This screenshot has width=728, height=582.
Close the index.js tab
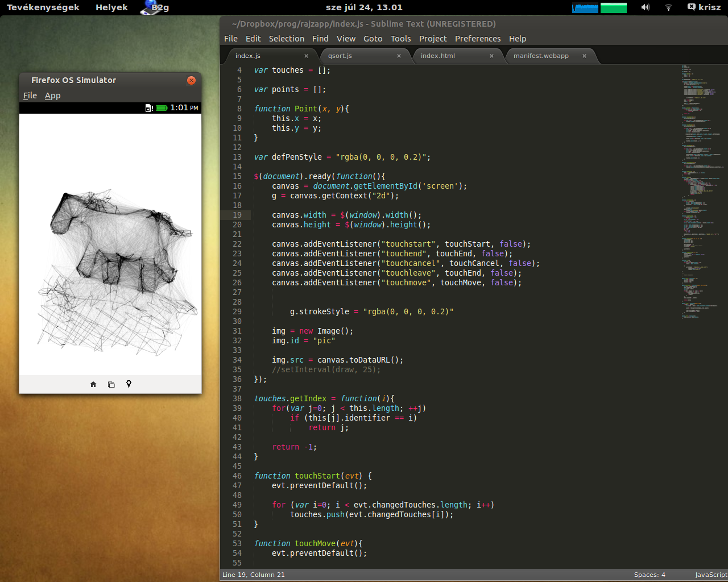(x=306, y=56)
